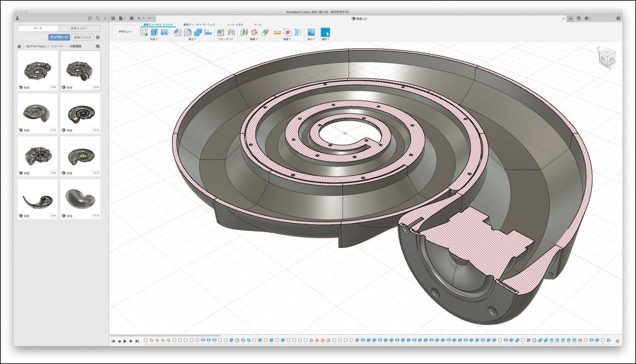Select the Combine bodies tool icon
The image size is (636, 364).
tap(198, 32)
